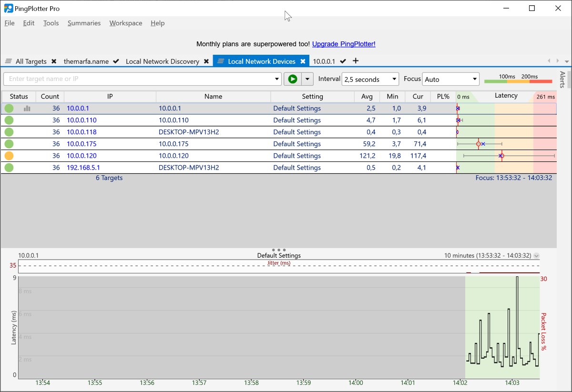Click the 10.0.0.175 latency range marker
This screenshot has width=572, height=392.
[480, 144]
